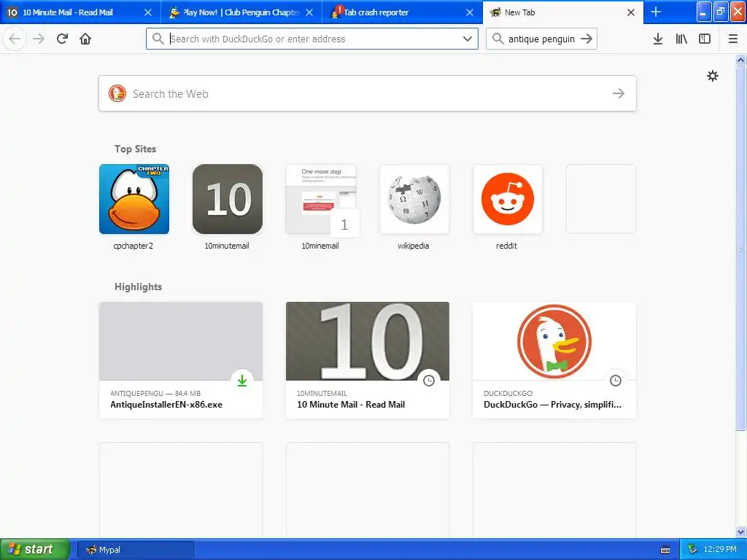747x560 pixels.
Task: Click the empty sixth top site tile
Action: (601, 199)
